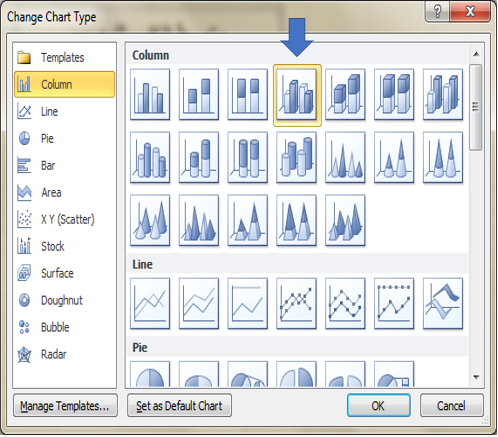
Task: Pick the Line with Markers chart icon
Action: click(296, 304)
